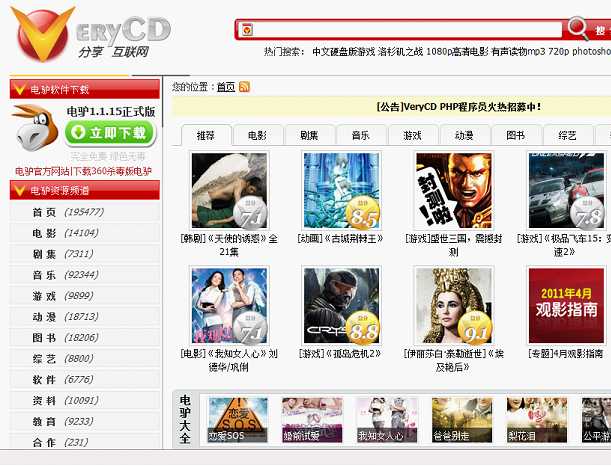Viewport: 611px width, 466px height.
Task: Open the 剧集 tab
Action: coord(309,135)
